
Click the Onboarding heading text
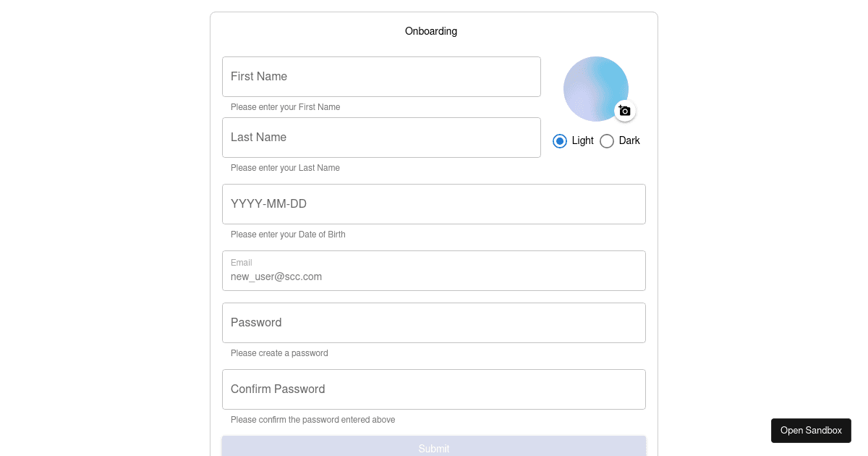pyautogui.click(x=431, y=31)
